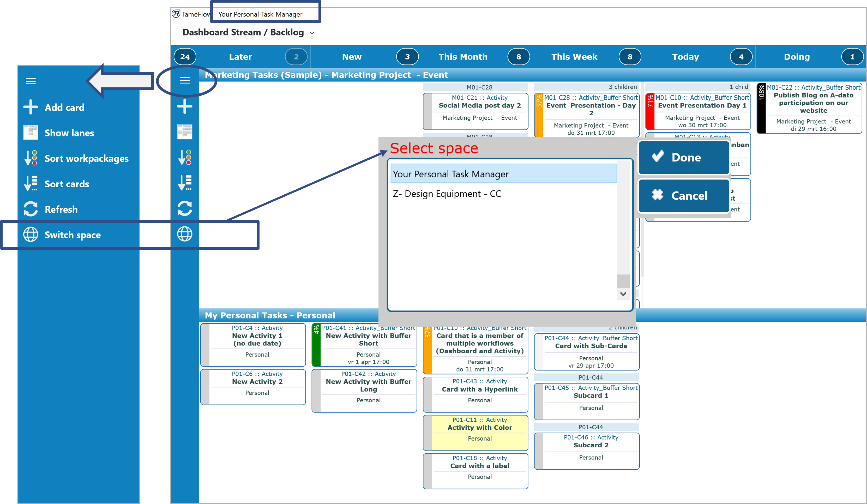Open Card with Sub-Cards card

tap(587, 352)
